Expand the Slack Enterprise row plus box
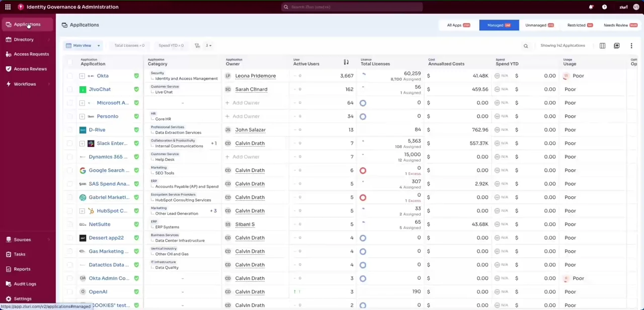Image resolution: width=644 pixels, height=310 pixels. tap(82, 143)
